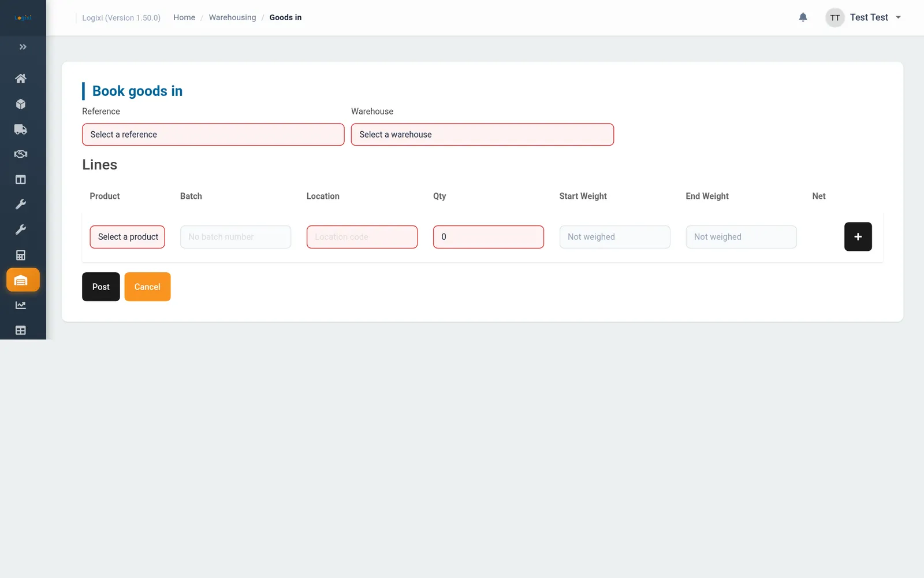This screenshot has height=578, width=924.
Task: Open the calculator icon in sidebar
Action: click(x=21, y=255)
